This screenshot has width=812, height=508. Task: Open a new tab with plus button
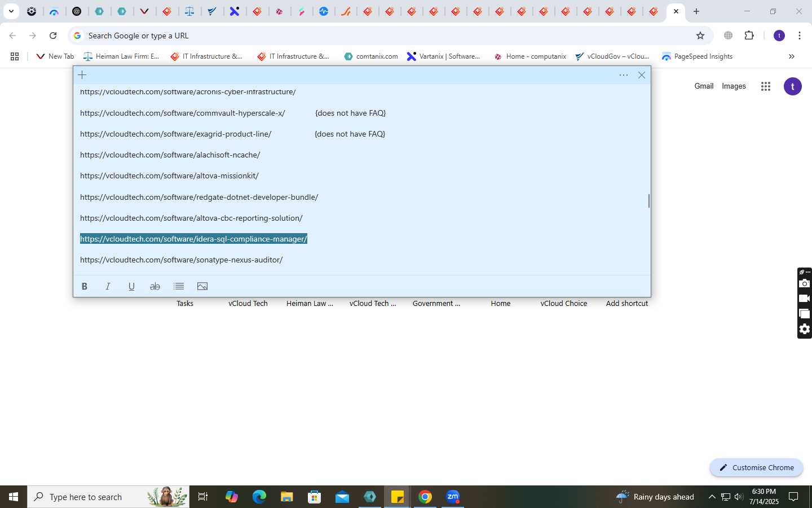pyautogui.click(x=696, y=11)
